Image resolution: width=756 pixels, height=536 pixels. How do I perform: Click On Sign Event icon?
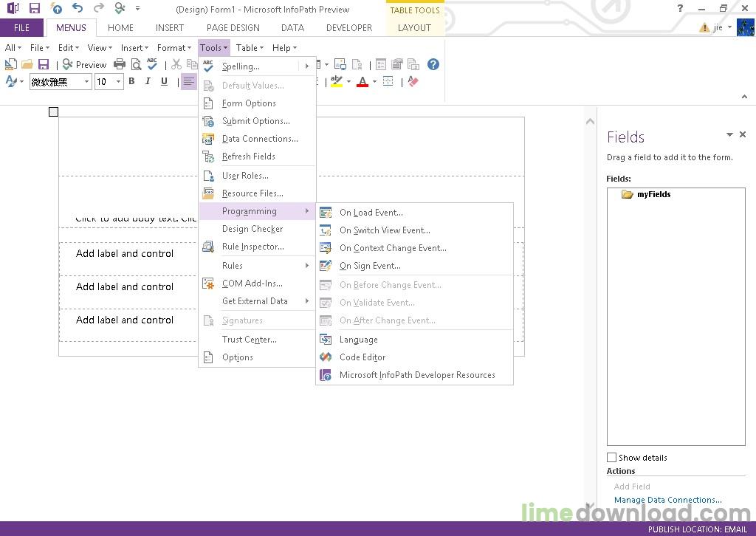tap(326, 266)
